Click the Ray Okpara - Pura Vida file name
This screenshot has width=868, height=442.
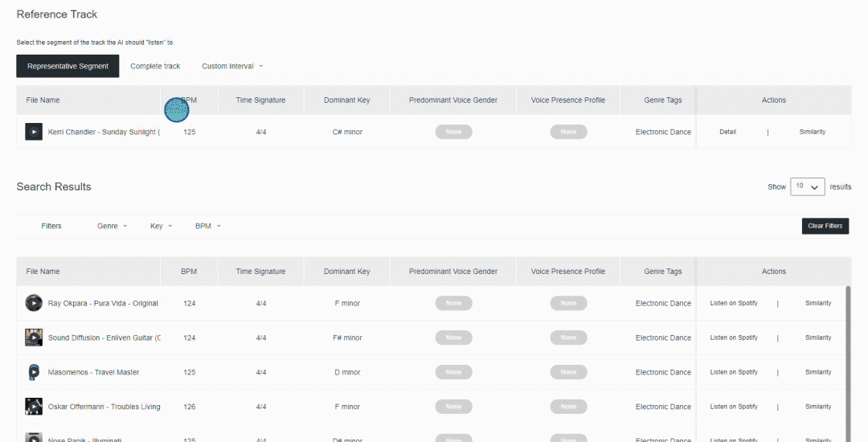point(103,303)
